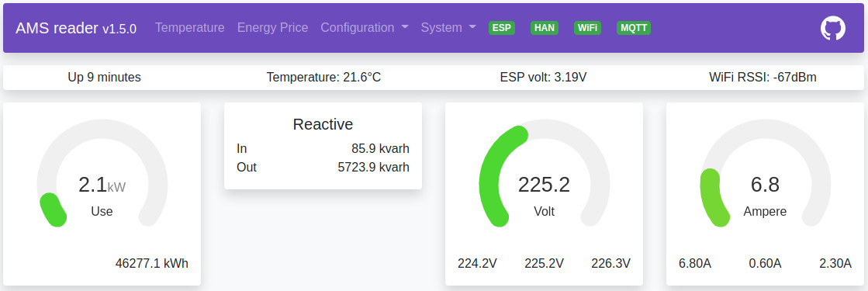The image size is (868, 291).
Task: Click the green HAN status badge
Action: click(545, 28)
